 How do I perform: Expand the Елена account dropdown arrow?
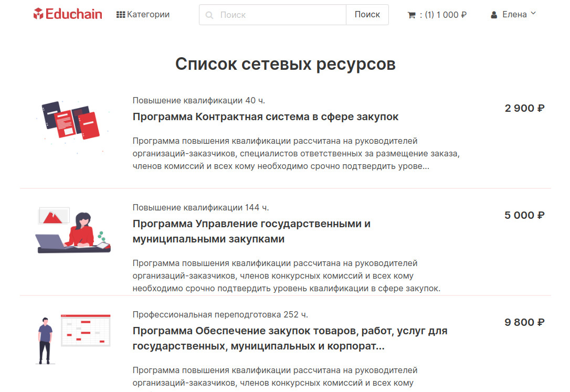pyautogui.click(x=533, y=14)
